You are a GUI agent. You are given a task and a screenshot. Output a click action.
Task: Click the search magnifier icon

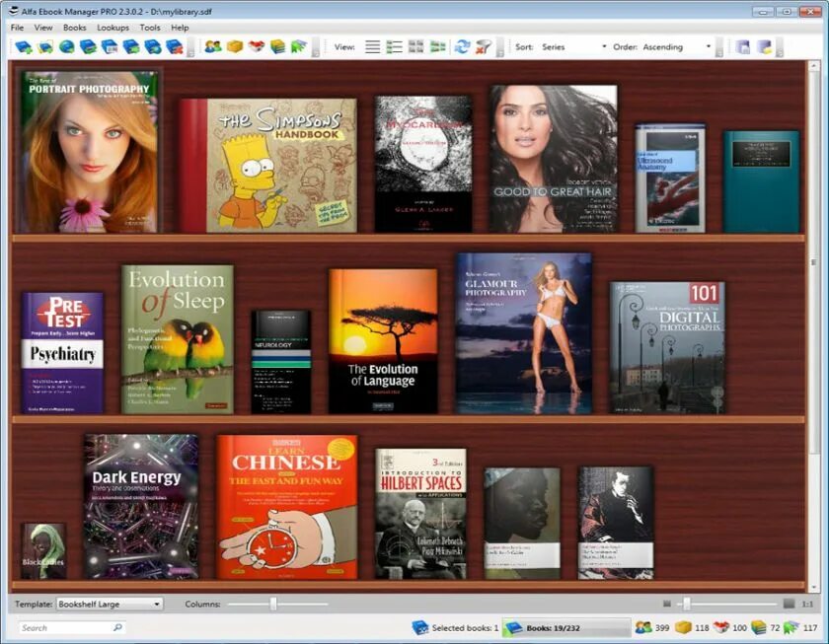(117, 627)
